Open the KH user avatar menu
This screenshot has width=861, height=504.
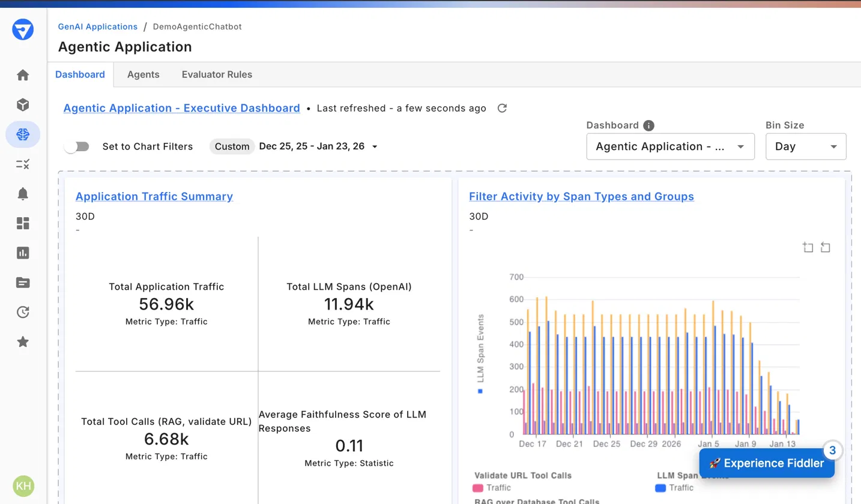[23, 486]
